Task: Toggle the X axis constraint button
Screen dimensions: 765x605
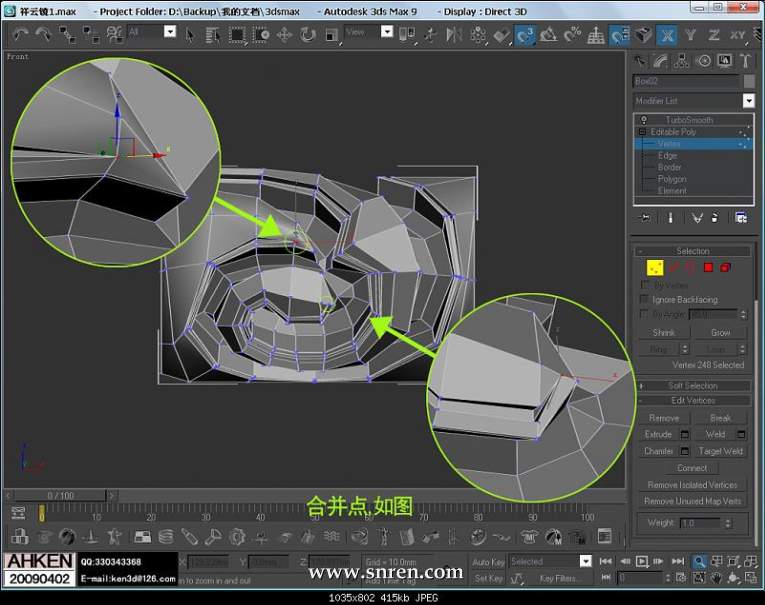Action: (667, 34)
